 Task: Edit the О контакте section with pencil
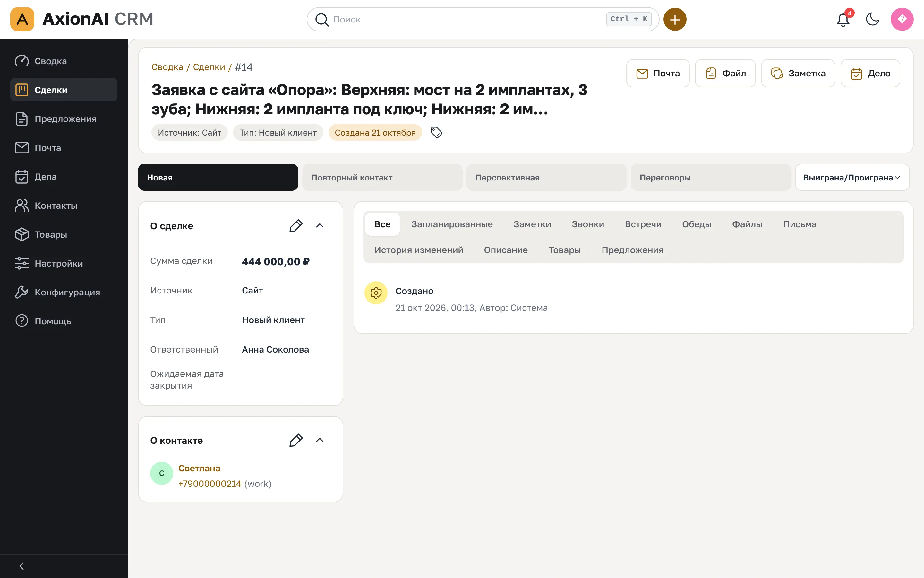click(x=296, y=440)
